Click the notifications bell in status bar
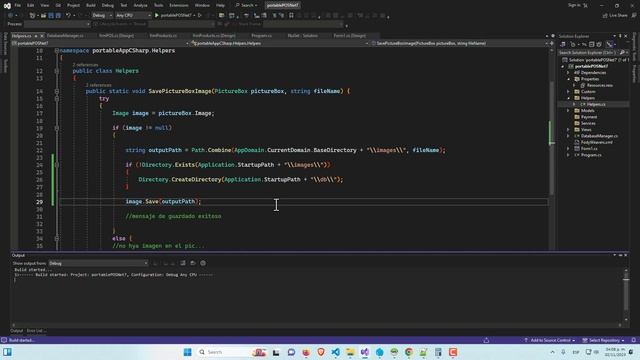Image resolution: width=640 pixels, height=360 pixels. [x=633, y=340]
